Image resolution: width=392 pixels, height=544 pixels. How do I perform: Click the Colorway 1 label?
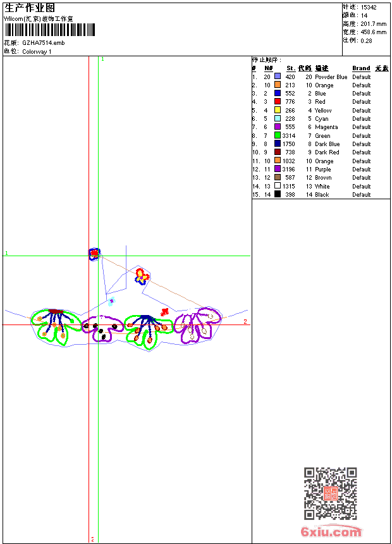point(37,52)
